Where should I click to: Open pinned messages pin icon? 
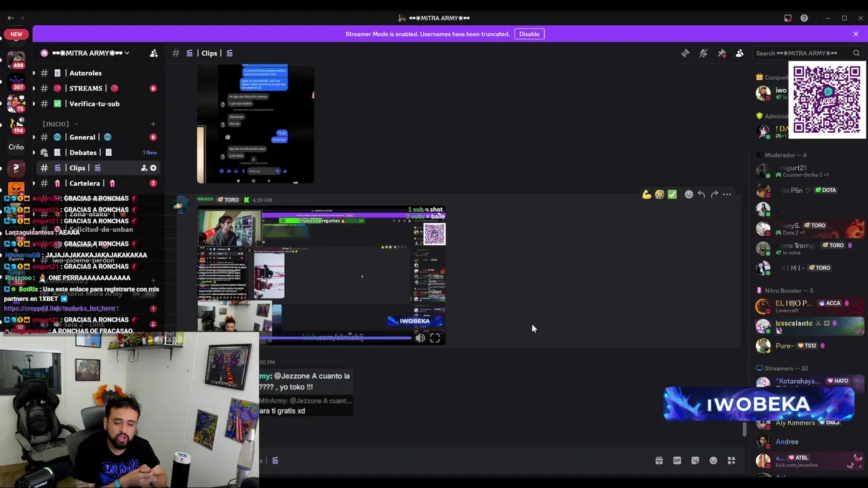(722, 53)
